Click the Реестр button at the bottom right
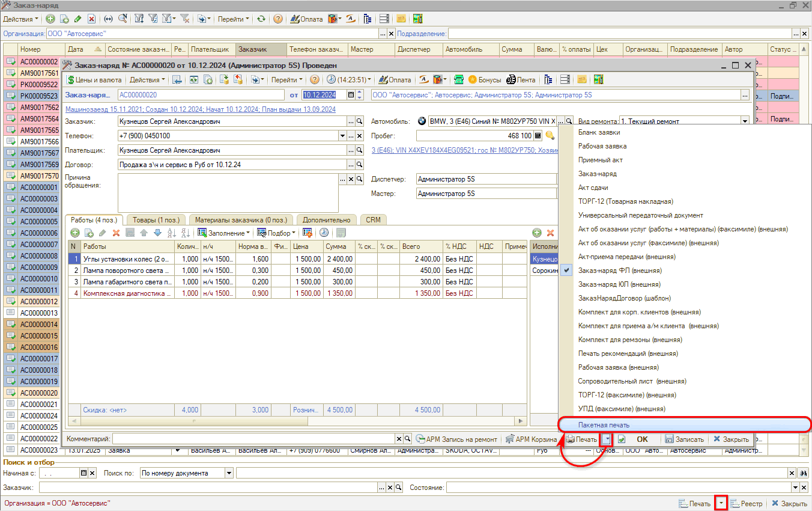 (x=746, y=503)
